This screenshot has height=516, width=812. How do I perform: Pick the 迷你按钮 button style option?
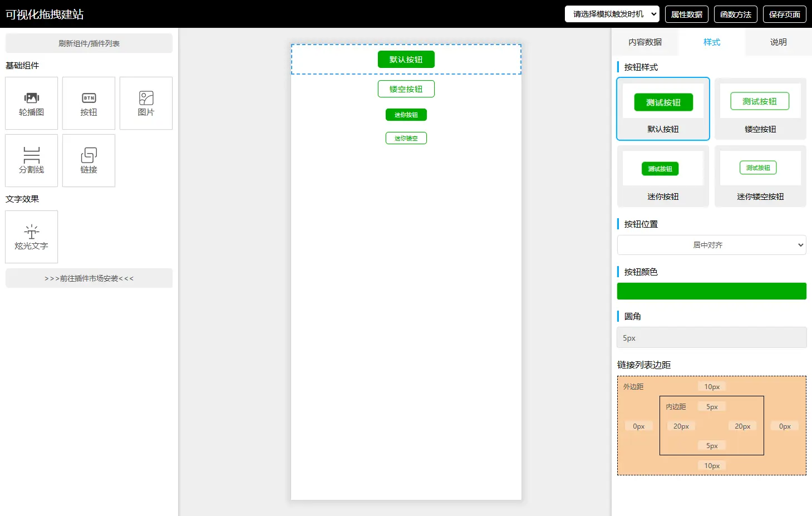[x=663, y=176]
